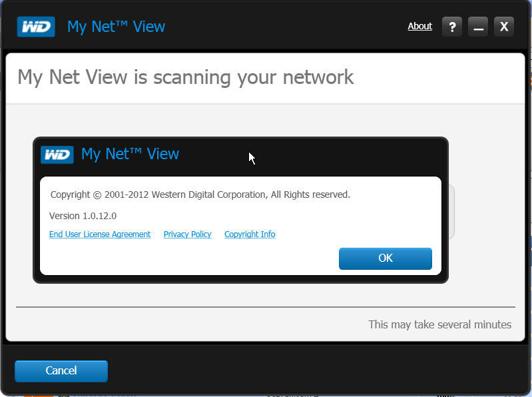Click the My Net View title in About dialog

[130, 154]
